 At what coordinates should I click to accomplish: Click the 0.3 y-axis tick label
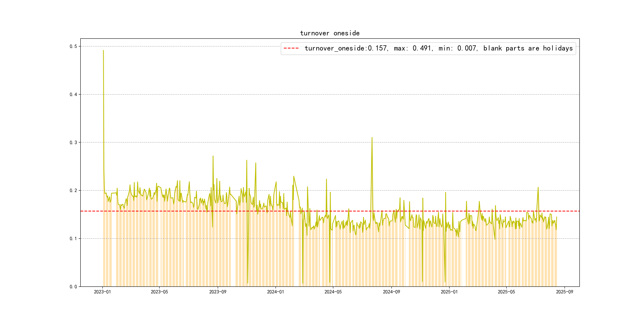point(73,143)
